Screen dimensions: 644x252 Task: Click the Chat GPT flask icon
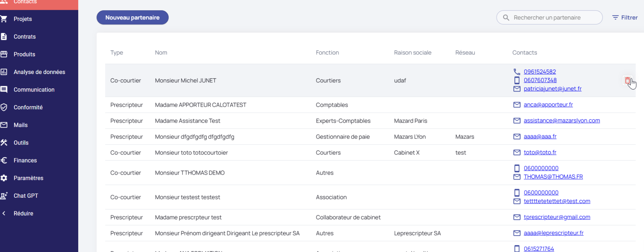(x=4, y=196)
